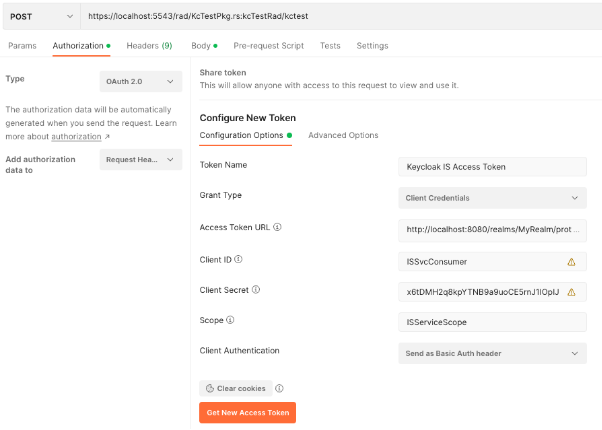Open the Grant Type Client Credentials dropdown
The image size is (602, 430).
tap(492, 198)
